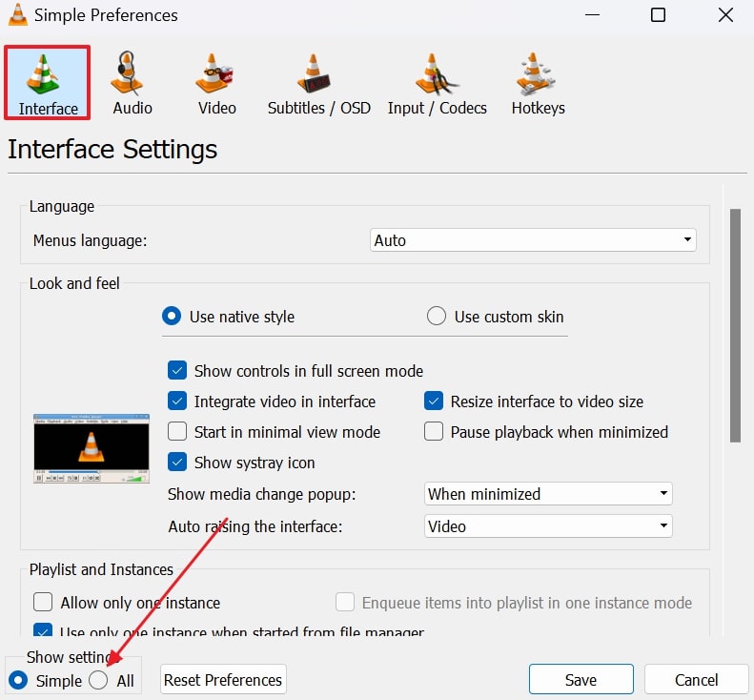Enable Pause playback when minimized
The height and width of the screenshot is (700, 754).
point(434,432)
